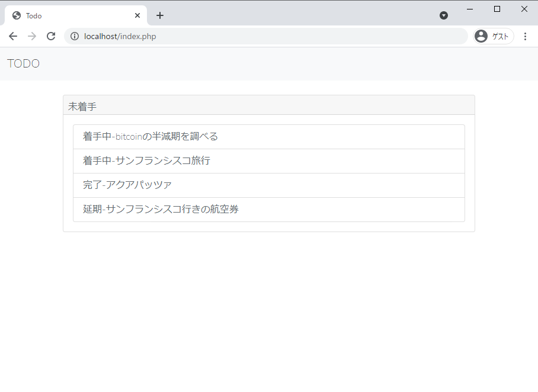Close the Todo tab
The width and height of the screenshot is (538, 392).
(x=137, y=15)
